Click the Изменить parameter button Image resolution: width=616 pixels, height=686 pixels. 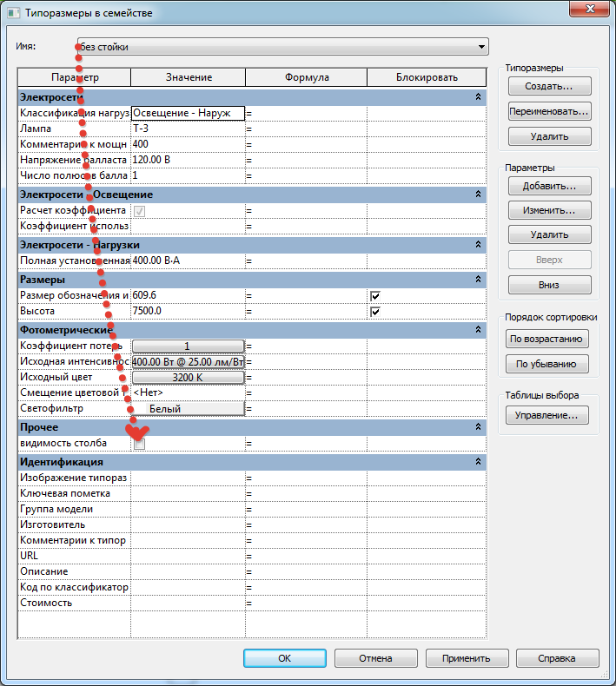click(549, 210)
